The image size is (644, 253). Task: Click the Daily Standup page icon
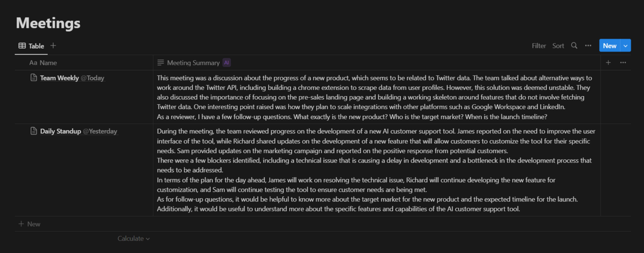[34, 131]
